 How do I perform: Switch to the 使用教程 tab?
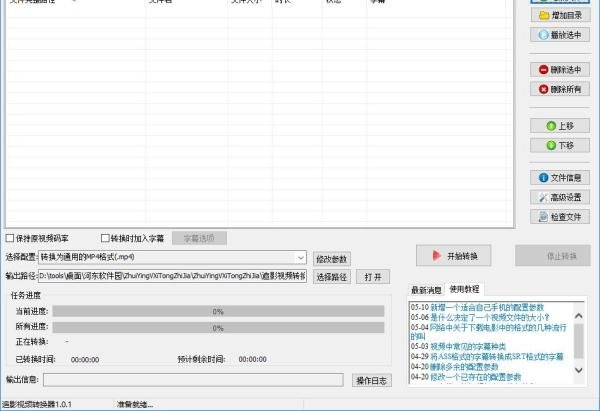point(465,289)
